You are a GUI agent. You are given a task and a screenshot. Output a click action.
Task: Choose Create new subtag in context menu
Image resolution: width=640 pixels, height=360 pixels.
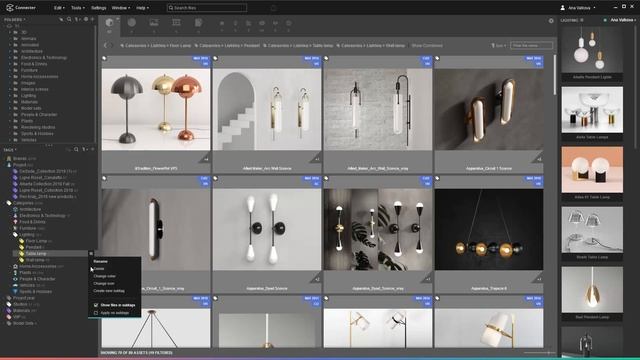(x=109, y=291)
